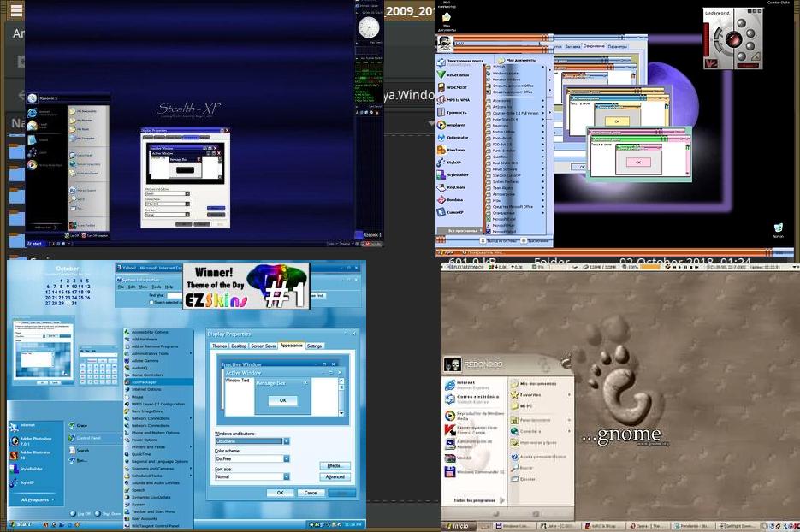Image resolution: width=800 pixels, height=532 pixels.
Task: Open Correo electrónico in gnome start menu
Action: [x=472, y=399]
